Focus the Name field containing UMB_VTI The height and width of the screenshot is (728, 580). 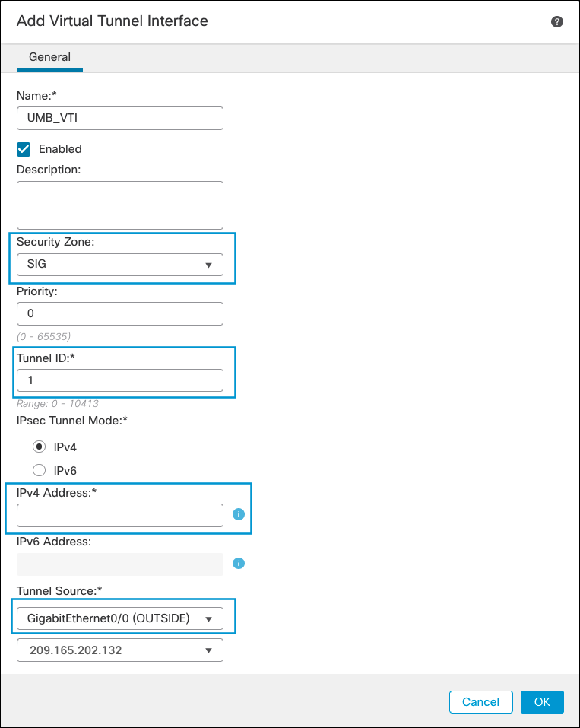pos(119,119)
